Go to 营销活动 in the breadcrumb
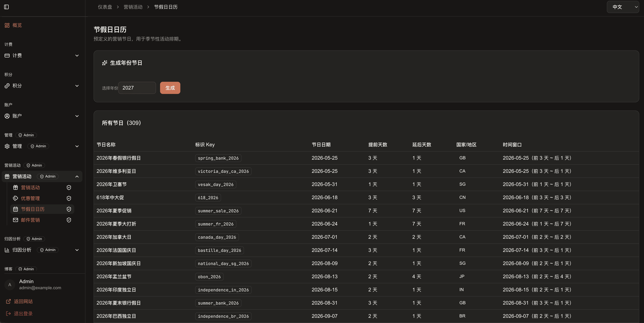This screenshot has height=323, width=644. 133,7
